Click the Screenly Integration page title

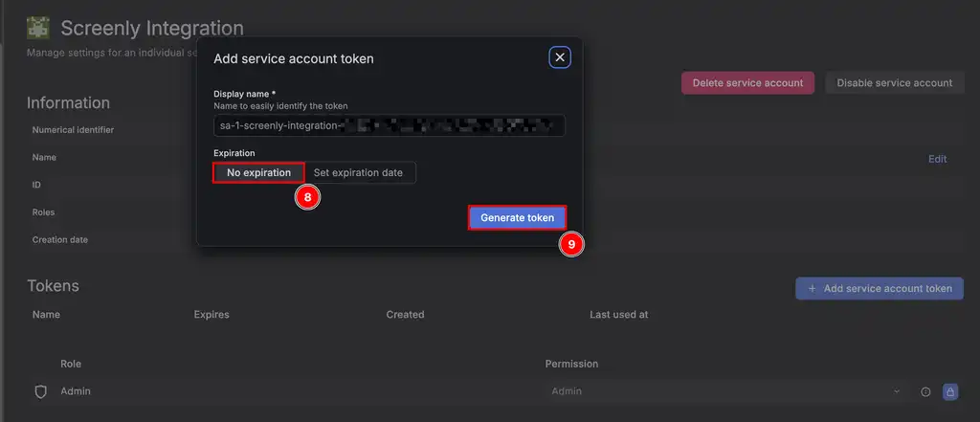coord(152,28)
